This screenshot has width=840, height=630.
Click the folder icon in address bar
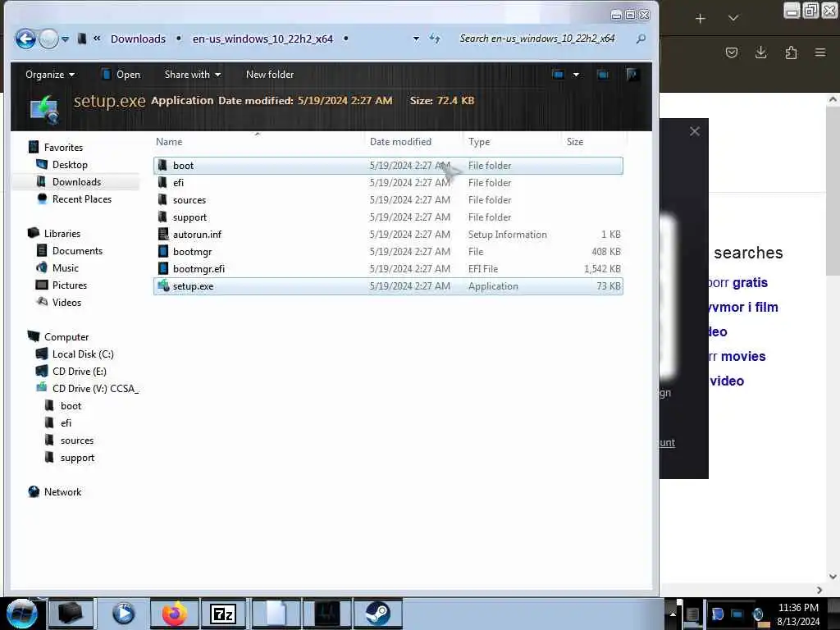point(82,39)
